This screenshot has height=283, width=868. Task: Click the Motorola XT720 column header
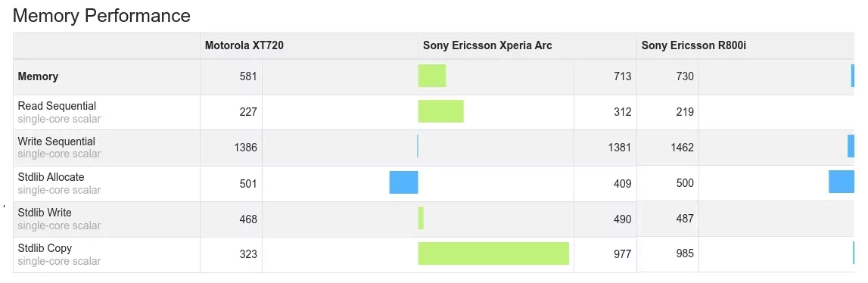244,45
